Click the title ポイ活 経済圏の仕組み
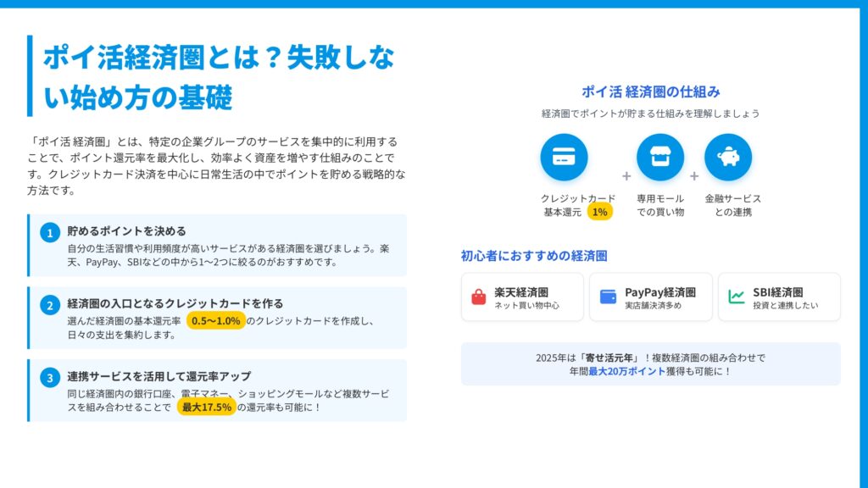868x488 pixels. coord(651,91)
